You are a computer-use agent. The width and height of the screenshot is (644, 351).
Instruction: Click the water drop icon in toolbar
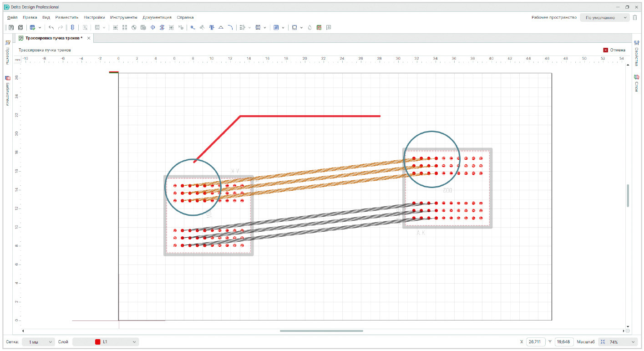309,27
